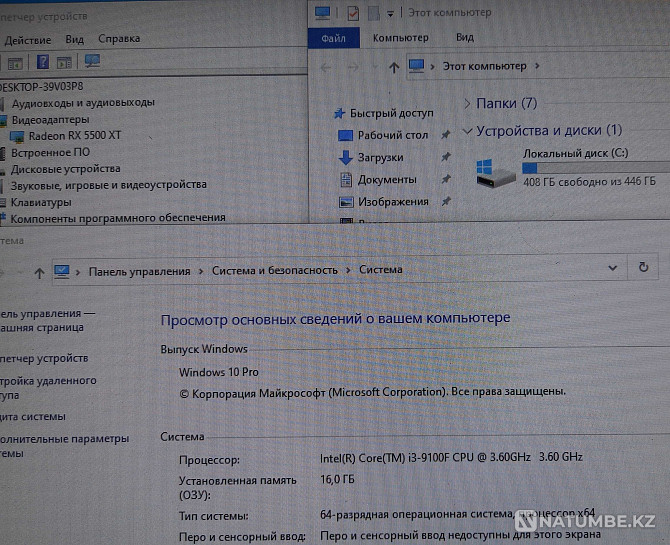Expand the Папки (7) group

[x=467, y=103]
